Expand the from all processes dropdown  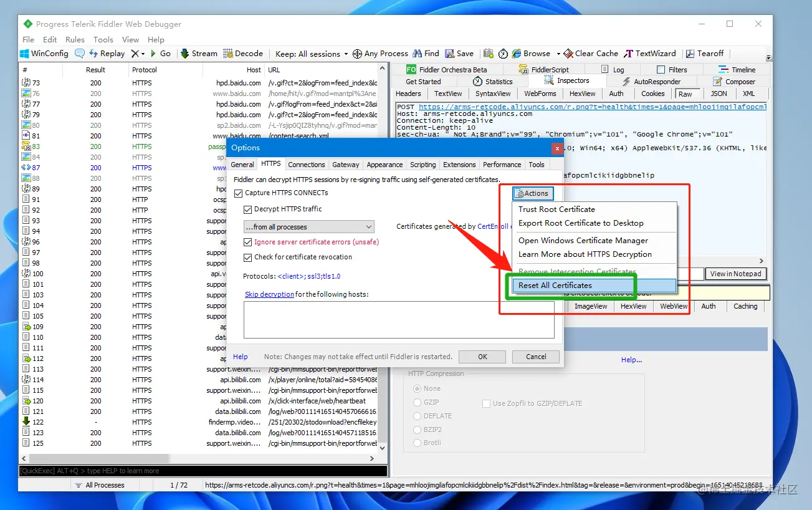[308, 227]
